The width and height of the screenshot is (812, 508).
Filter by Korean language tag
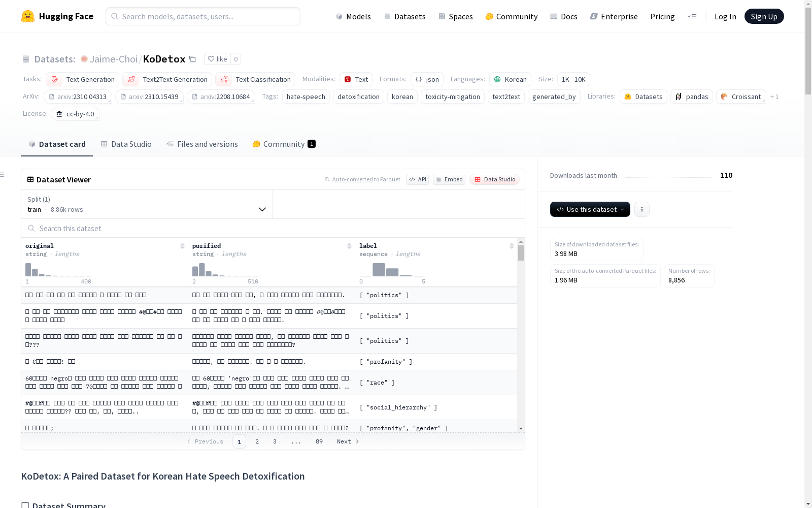click(x=511, y=79)
